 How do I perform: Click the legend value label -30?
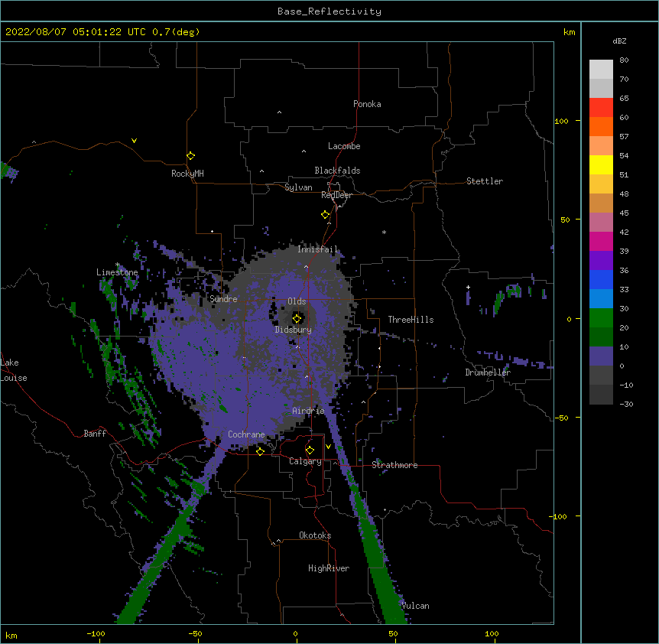[626, 404]
